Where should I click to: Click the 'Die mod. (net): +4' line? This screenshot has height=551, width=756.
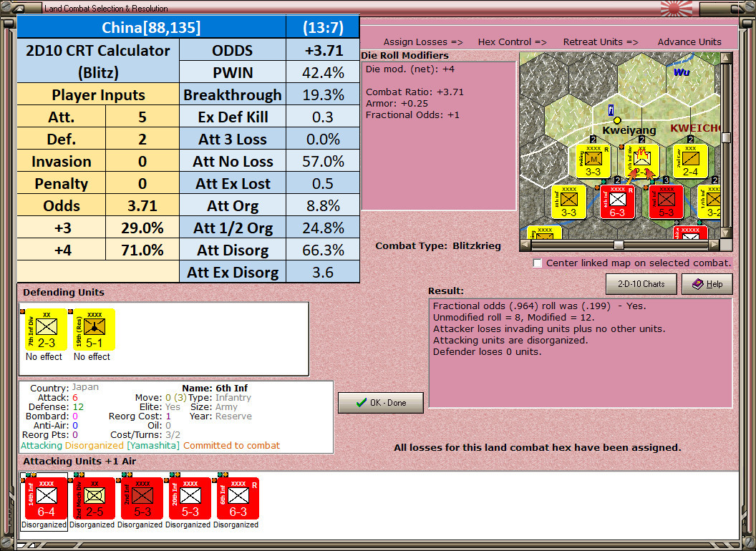point(409,69)
